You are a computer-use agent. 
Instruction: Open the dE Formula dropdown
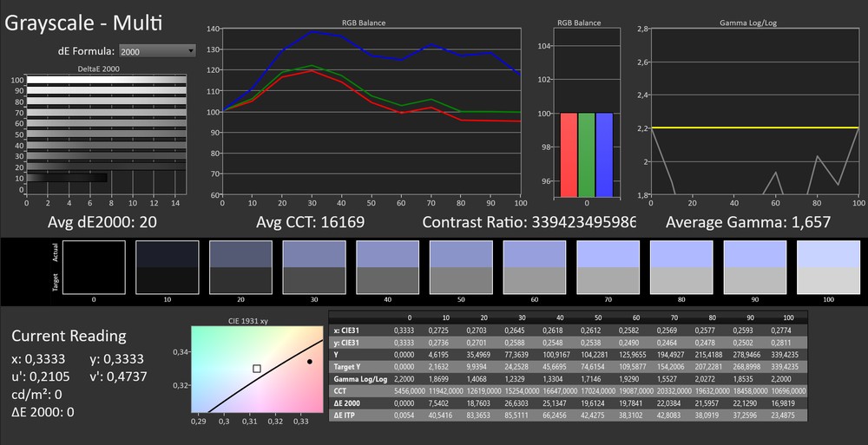tap(157, 51)
